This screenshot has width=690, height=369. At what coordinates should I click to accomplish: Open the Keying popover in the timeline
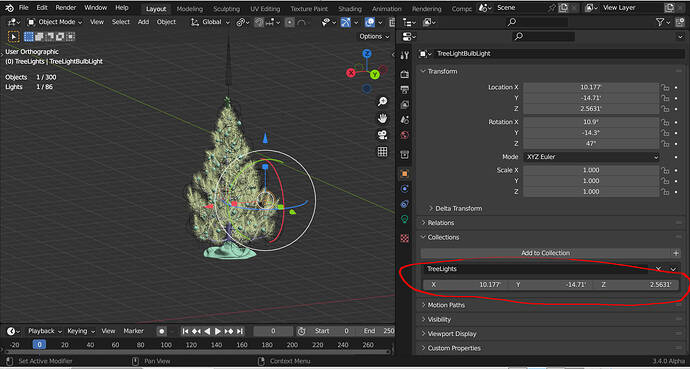[x=82, y=331]
